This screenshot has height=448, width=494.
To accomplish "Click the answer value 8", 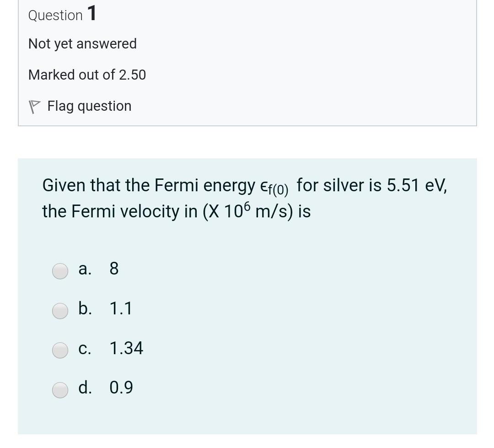I will tap(114, 269).
